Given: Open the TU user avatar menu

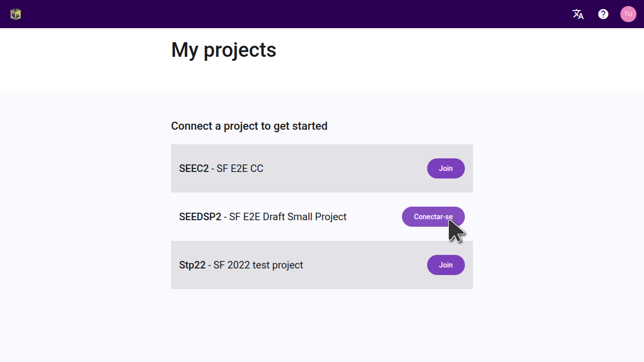Looking at the screenshot, I should click(x=628, y=14).
